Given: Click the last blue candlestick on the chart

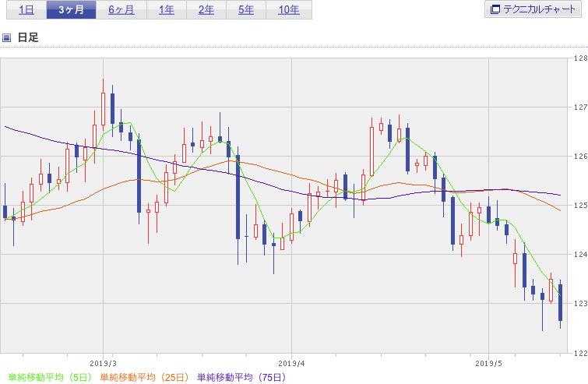Looking at the screenshot, I should (560, 302).
